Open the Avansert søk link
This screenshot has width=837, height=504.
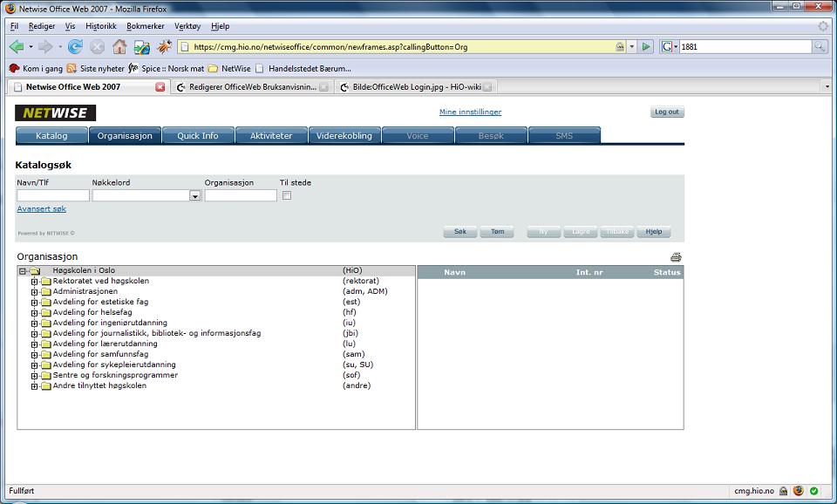click(x=42, y=208)
